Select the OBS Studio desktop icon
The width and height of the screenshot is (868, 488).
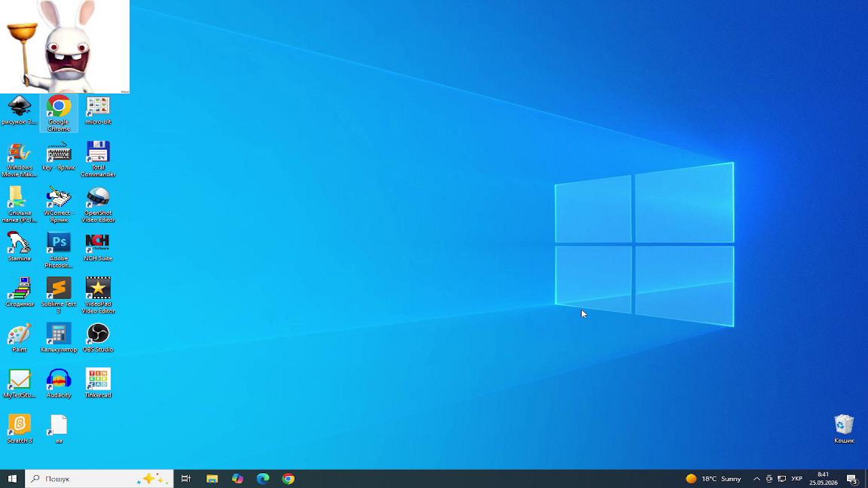point(98,338)
